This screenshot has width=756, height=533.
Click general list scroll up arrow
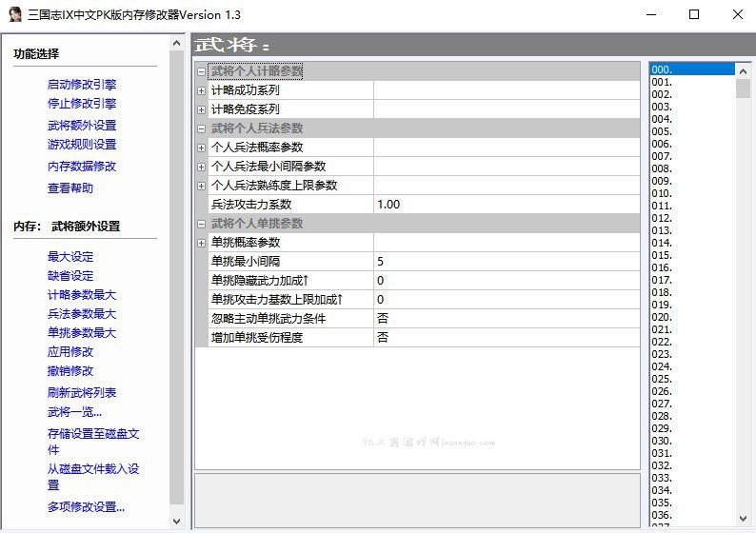click(743, 70)
